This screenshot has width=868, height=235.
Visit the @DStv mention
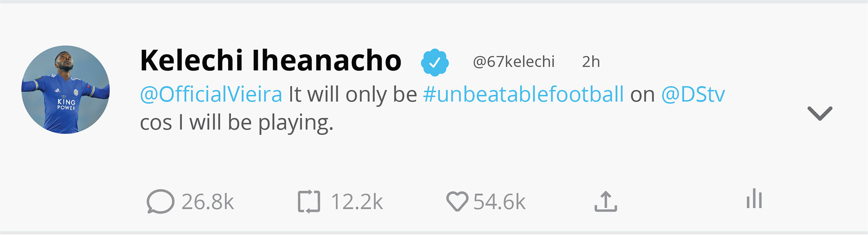(x=693, y=95)
